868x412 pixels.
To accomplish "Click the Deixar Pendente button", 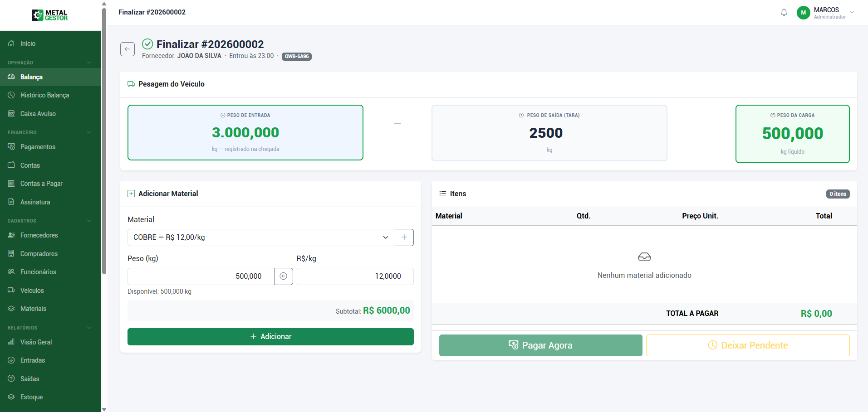I will pos(748,345).
